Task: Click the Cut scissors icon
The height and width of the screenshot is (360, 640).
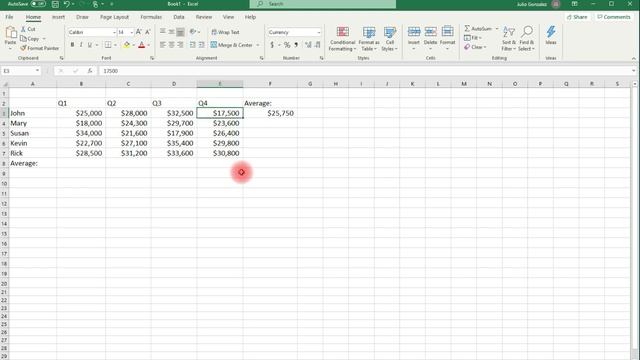Action: coord(23,29)
